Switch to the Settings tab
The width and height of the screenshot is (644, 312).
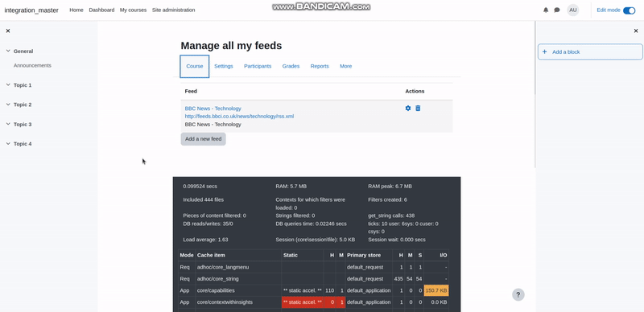click(x=224, y=66)
